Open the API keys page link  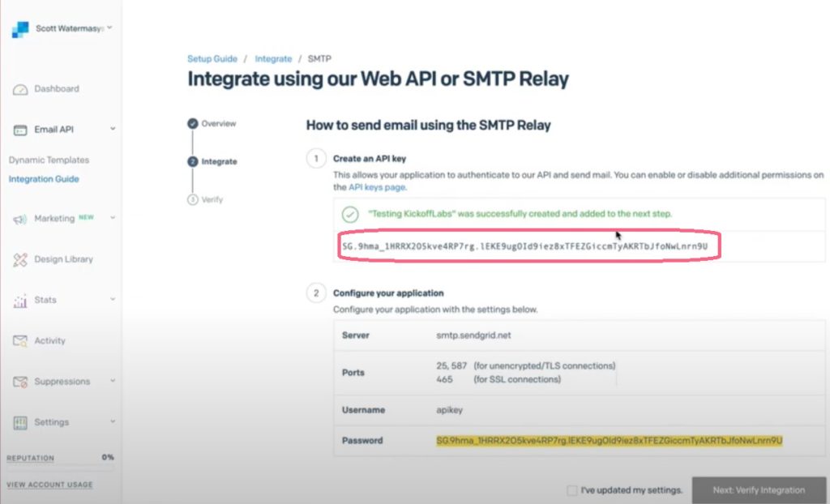pos(377,187)
